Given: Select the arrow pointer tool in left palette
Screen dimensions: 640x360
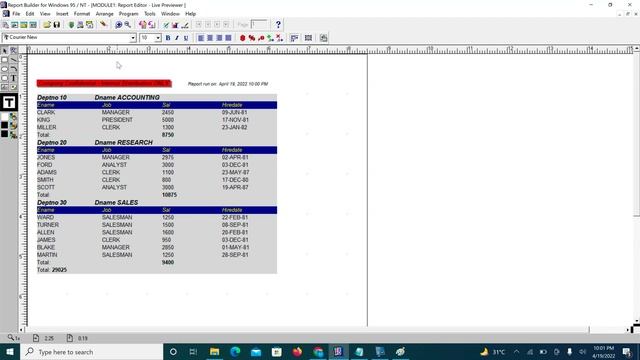Looking at the screenshot, I should [x=4, y=51].
